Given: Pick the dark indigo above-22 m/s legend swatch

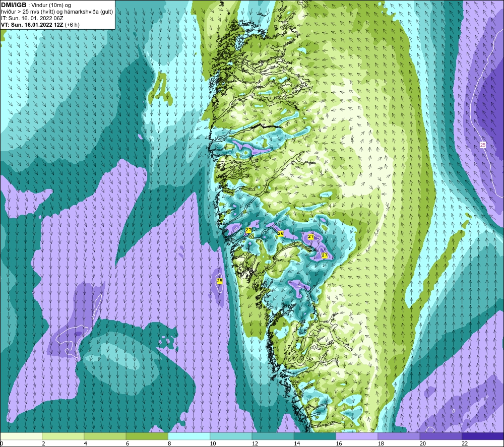Looking at the screenshot, I should (x=483, y=436).
